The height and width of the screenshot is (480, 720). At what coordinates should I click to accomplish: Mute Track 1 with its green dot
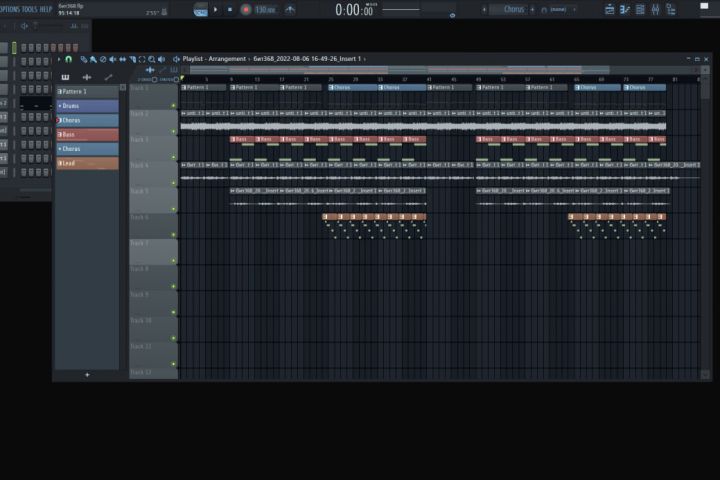174,106
